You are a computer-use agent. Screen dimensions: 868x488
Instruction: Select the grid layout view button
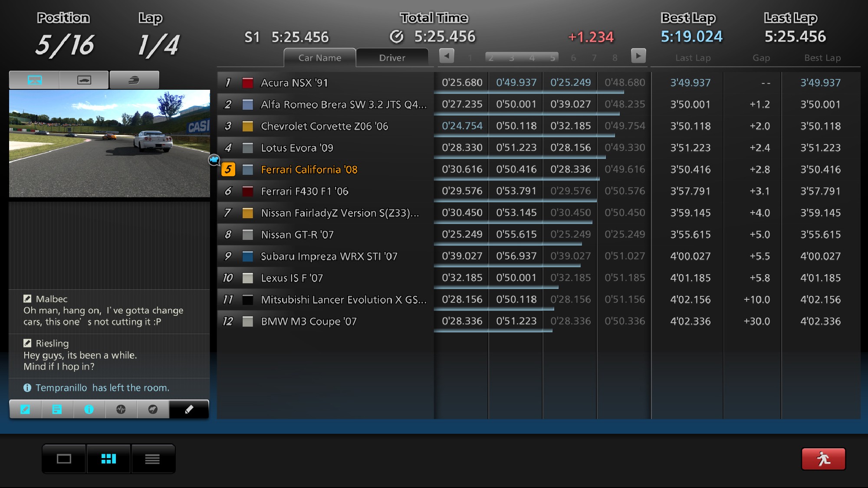point(108,459)
